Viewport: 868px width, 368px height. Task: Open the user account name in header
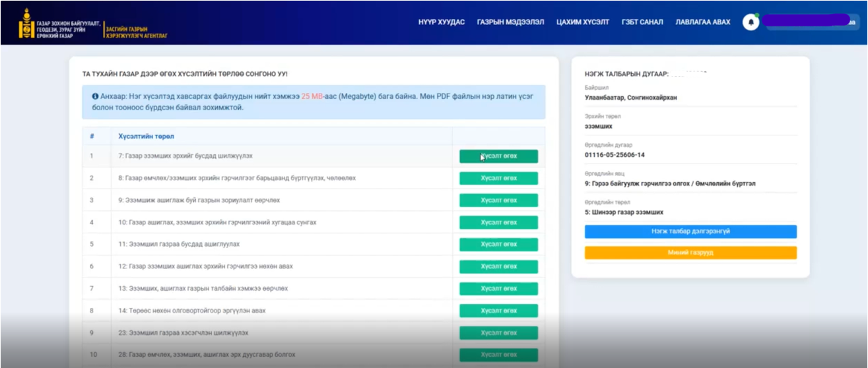tap(809, 22)
